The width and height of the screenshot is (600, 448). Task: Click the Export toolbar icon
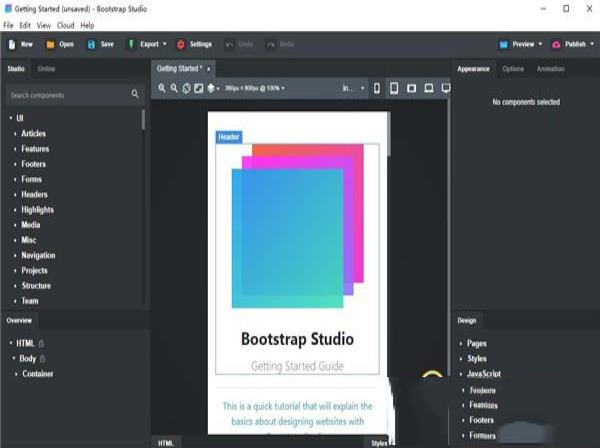click(x=131, y=44)
